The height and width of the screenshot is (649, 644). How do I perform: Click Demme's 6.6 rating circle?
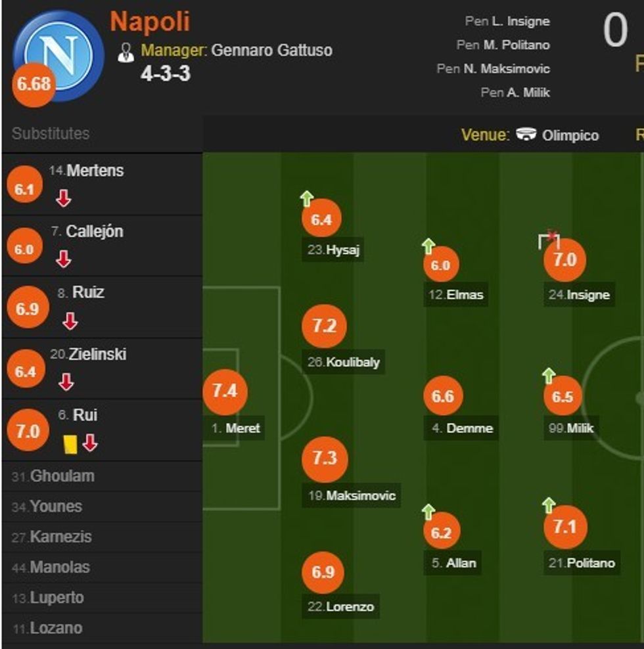[443, 396]
